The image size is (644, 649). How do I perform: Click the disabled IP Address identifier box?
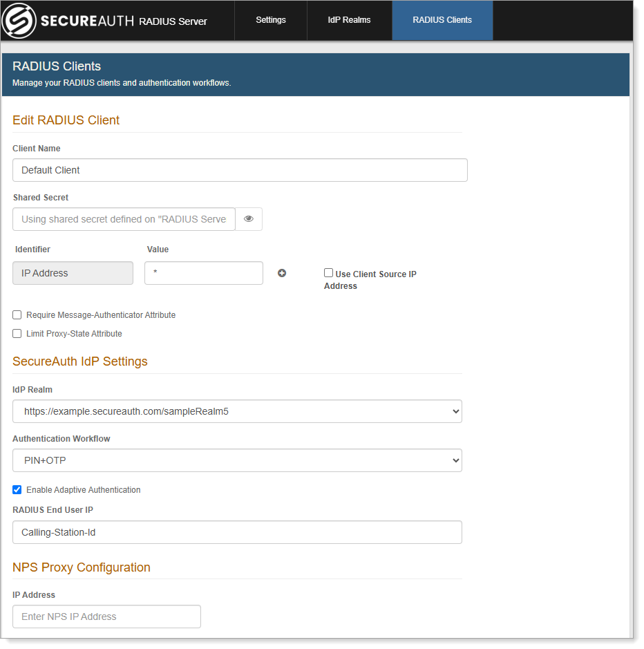click(x=73, y=273)
